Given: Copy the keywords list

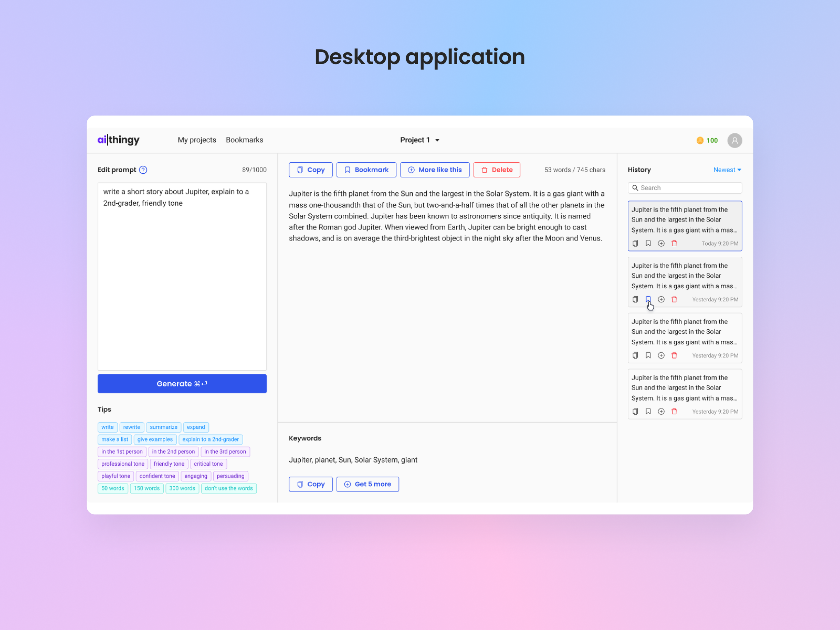Looking at the screenshot, I should tap(311, 485).
